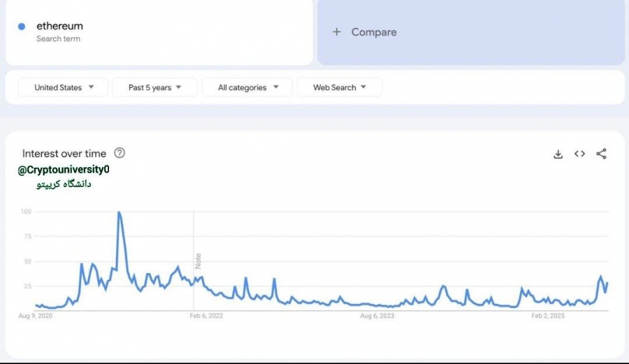Open the United States region dropdown

point(64,87)
